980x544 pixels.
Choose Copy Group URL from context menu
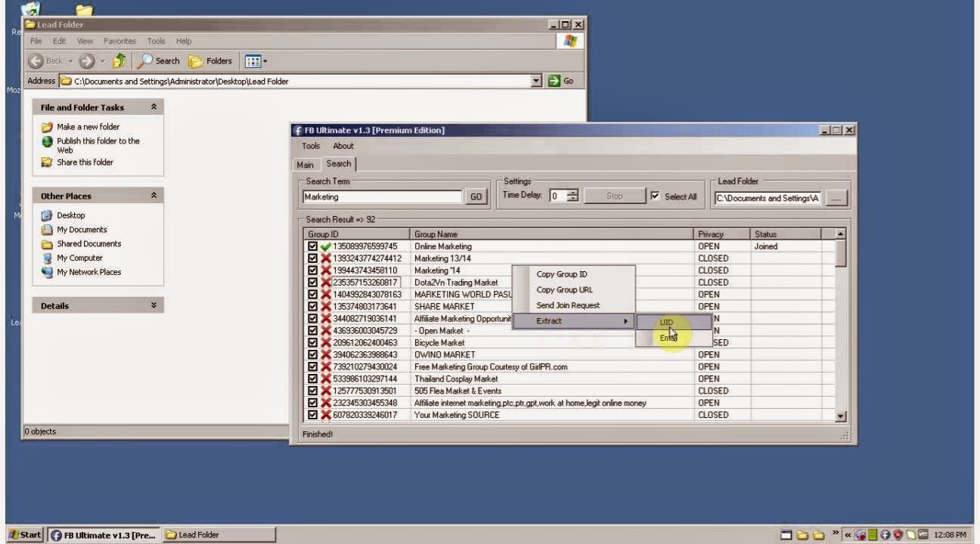[564, 290]
